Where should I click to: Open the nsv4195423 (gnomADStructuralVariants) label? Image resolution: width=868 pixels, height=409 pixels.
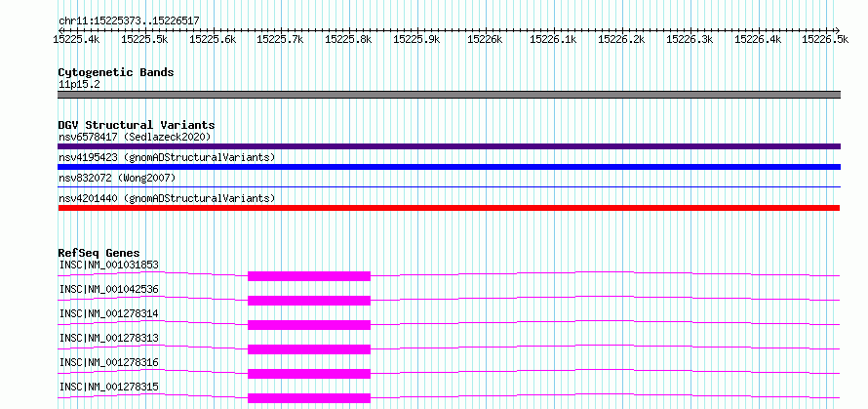(x=167, y=157)
